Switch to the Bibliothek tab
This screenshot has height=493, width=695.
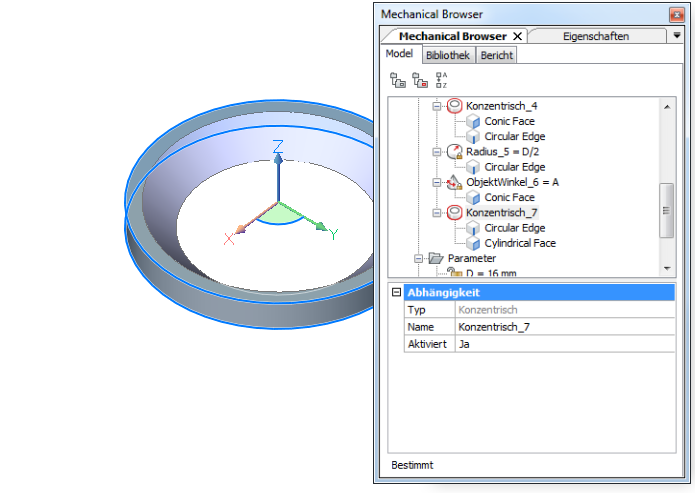(448, 56)
